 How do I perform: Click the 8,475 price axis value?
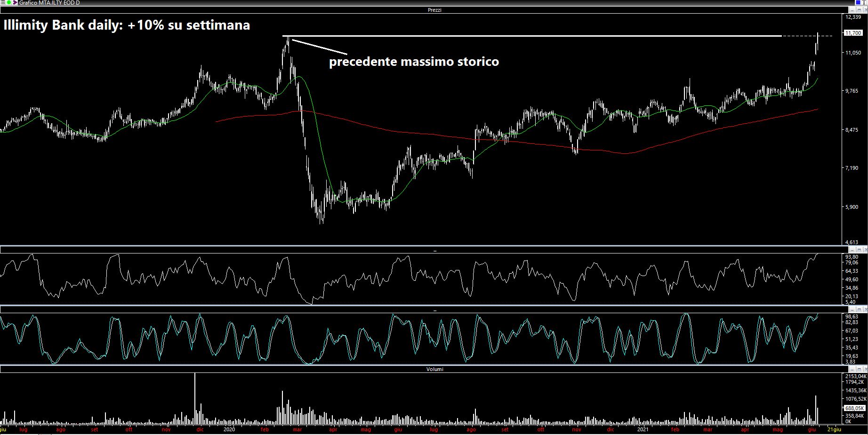(852, 130)
